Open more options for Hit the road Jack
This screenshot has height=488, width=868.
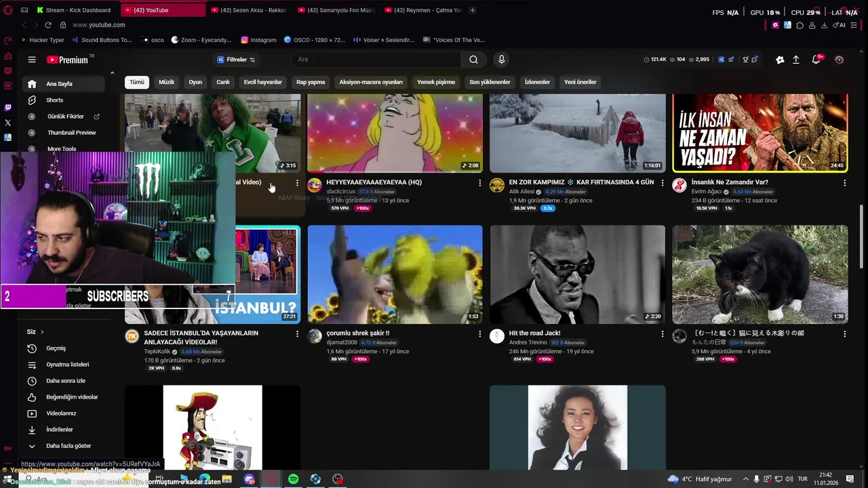click(x=663, y=334)
